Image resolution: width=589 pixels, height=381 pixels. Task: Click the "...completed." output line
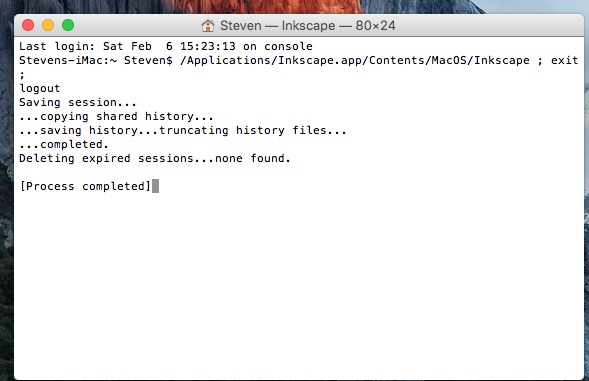(x=64, y=144)
